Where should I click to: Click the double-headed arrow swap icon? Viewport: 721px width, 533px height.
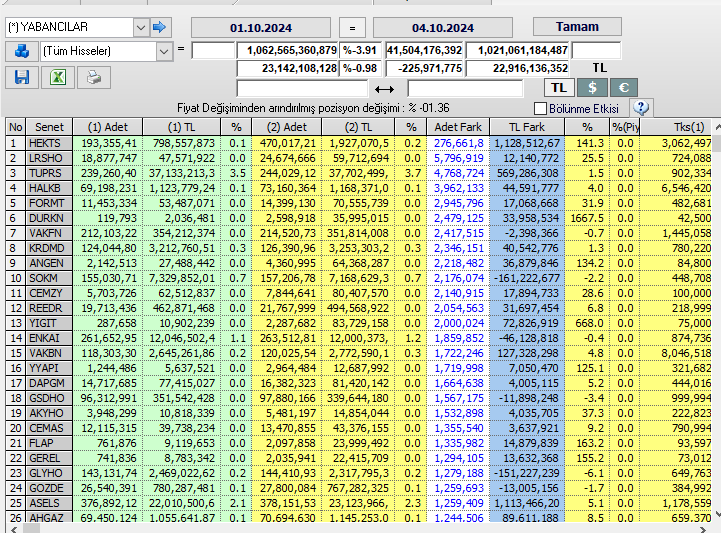point(384,89)
